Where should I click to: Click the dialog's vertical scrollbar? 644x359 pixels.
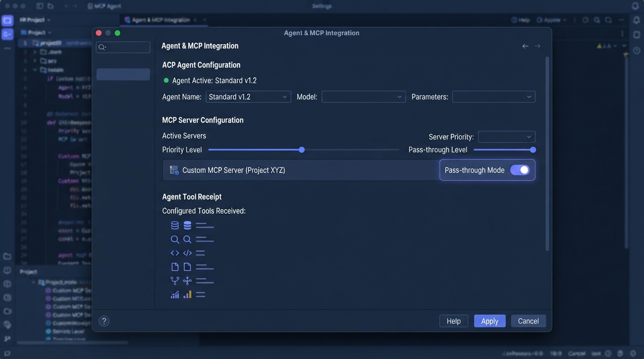pyautogui.click(x=547, y=154)
